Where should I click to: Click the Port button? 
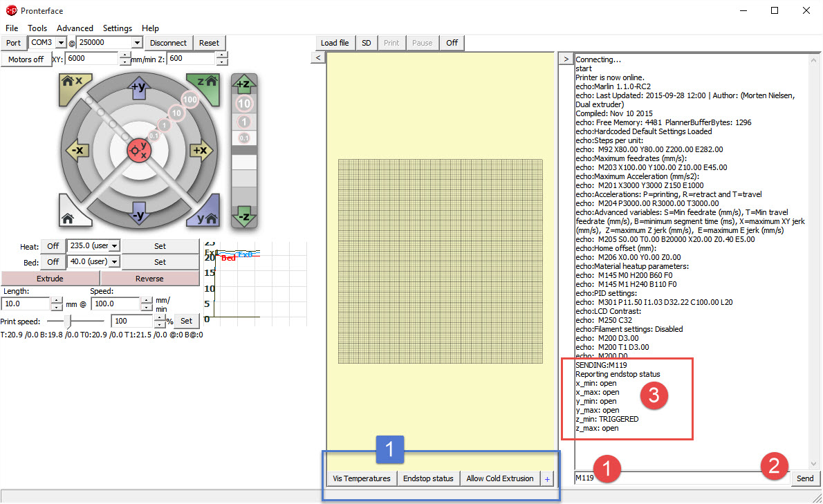14,43
